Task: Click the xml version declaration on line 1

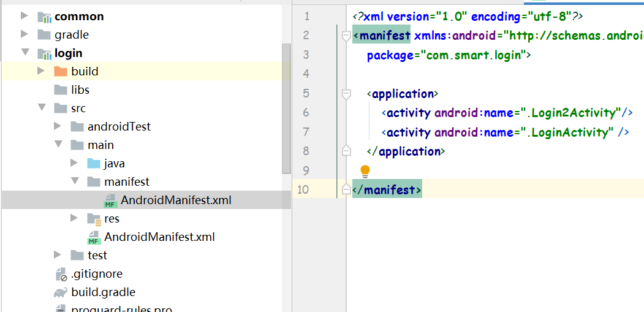Action: point(468,17)
